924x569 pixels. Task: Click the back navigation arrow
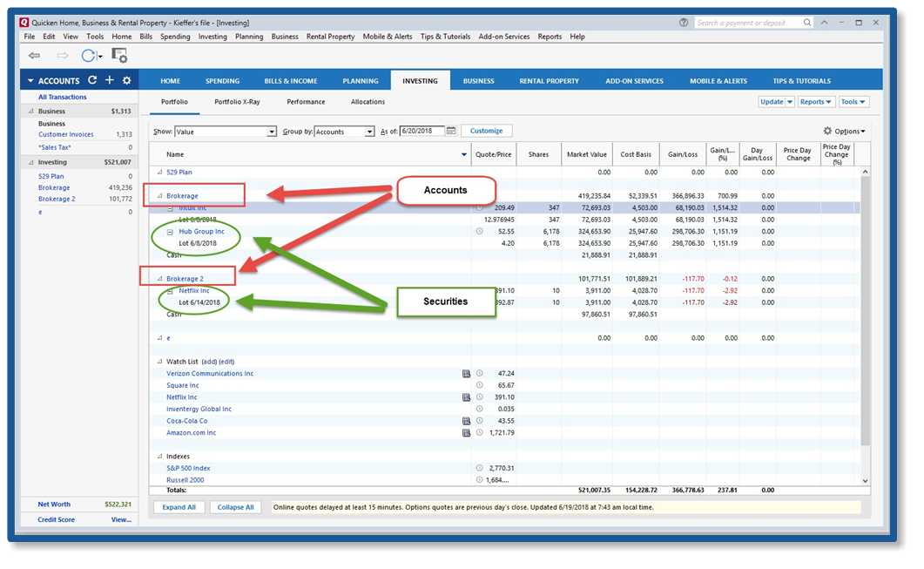[x=34, y=56]
